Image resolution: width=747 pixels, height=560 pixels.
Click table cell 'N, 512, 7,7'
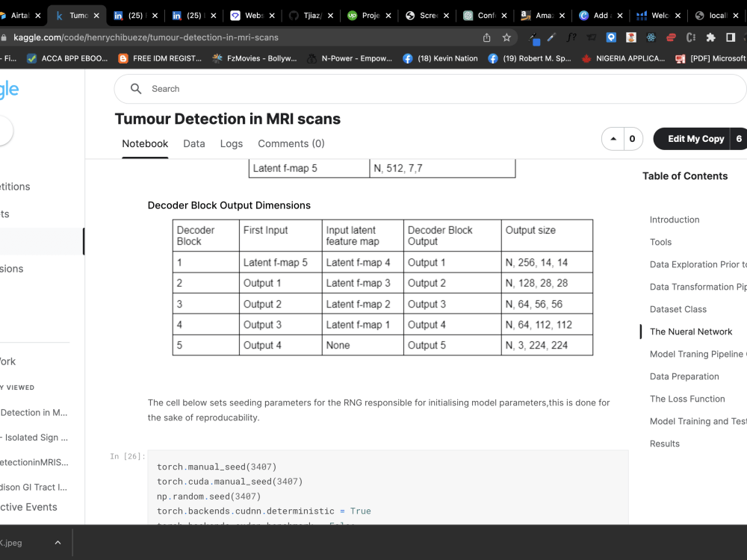point(442,168)
